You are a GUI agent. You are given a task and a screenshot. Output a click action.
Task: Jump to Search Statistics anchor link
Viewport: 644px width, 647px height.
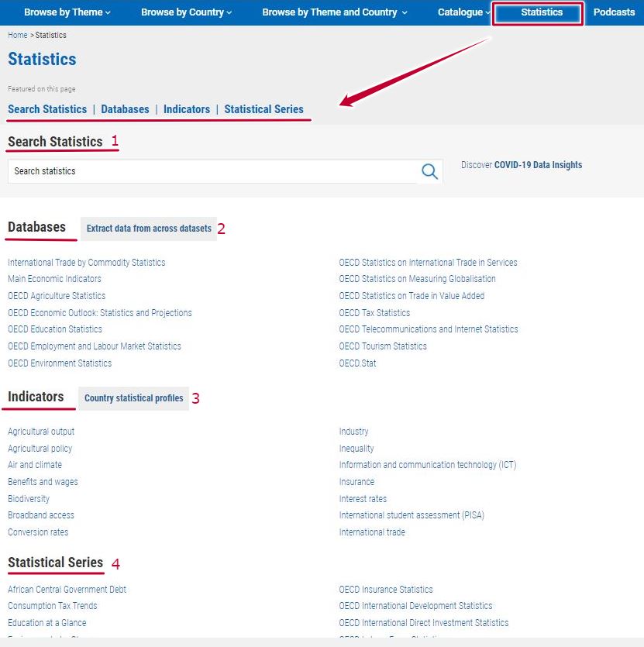pyautogui.click(x=47, y=109)
